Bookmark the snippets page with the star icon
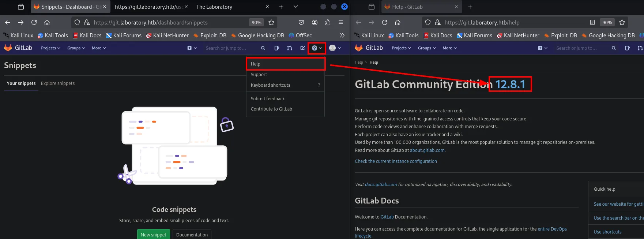The image size is (644, 239). pyautogui.click(x=271, y=22)
